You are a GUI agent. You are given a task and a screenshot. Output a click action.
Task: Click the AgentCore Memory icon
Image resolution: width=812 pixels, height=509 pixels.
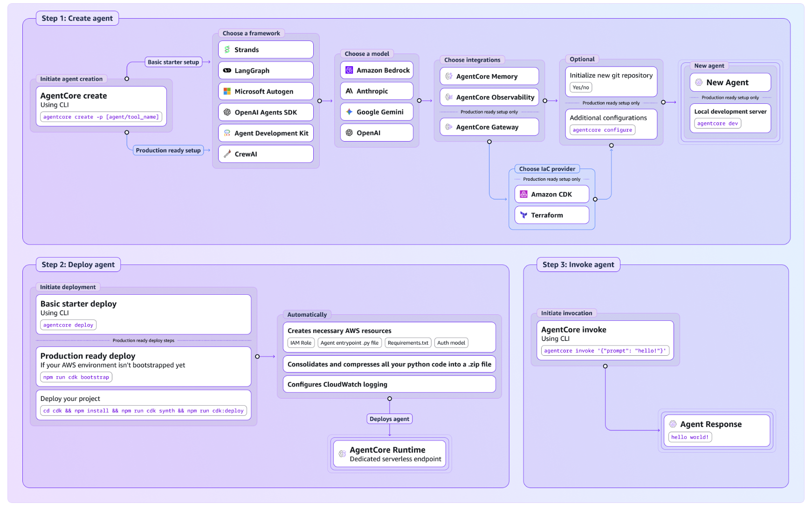[x=449, y=76]
